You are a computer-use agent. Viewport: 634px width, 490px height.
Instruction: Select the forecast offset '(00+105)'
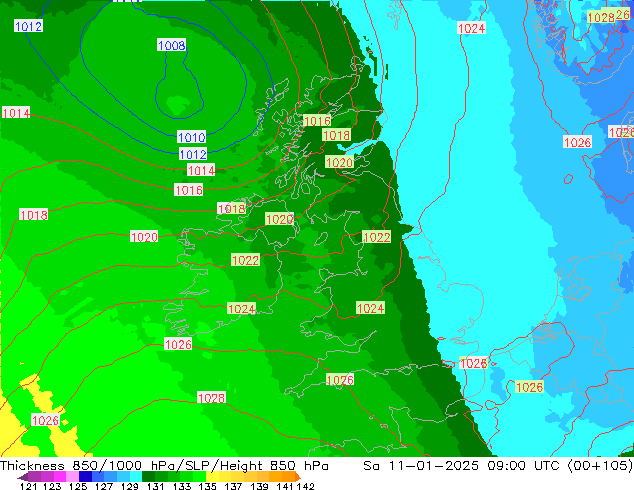600,466
